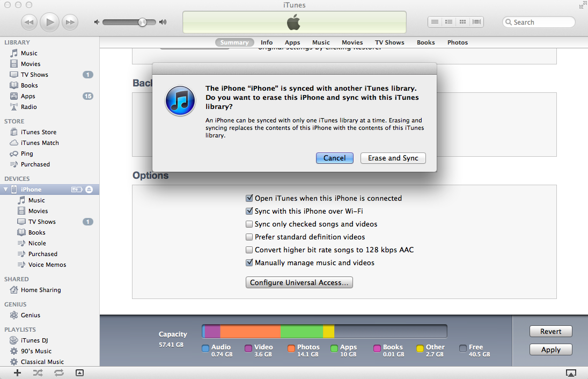The width and height of the screenshot is (588, 379).
Task: Open the Books tab
Action: pyautogui.click(x=425, y=42)
